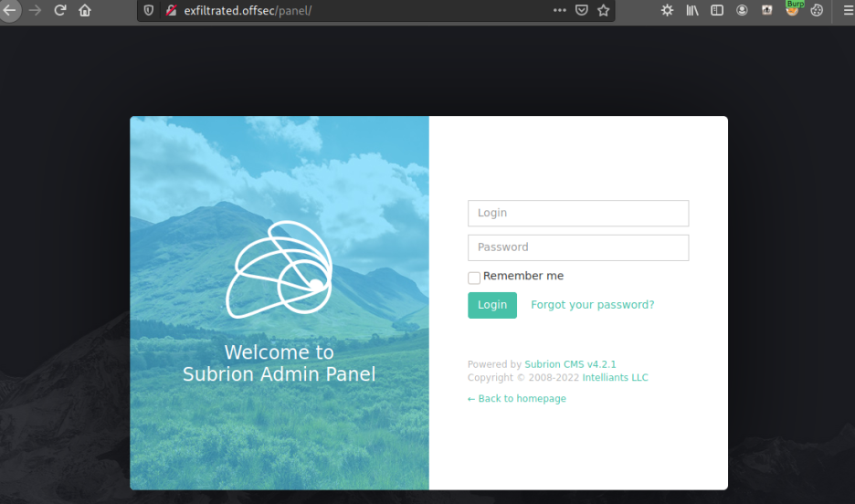855x504 pixels.
Task: Open the browser home page icon
Action: tap(85, 10)
